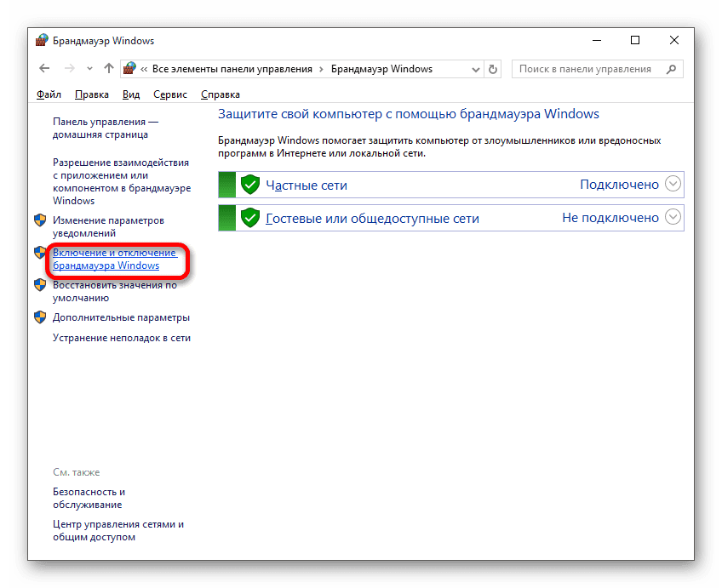Open recent locations dropdown arrow
Viewport: 722px width, 588px height.
coord(89,69)
